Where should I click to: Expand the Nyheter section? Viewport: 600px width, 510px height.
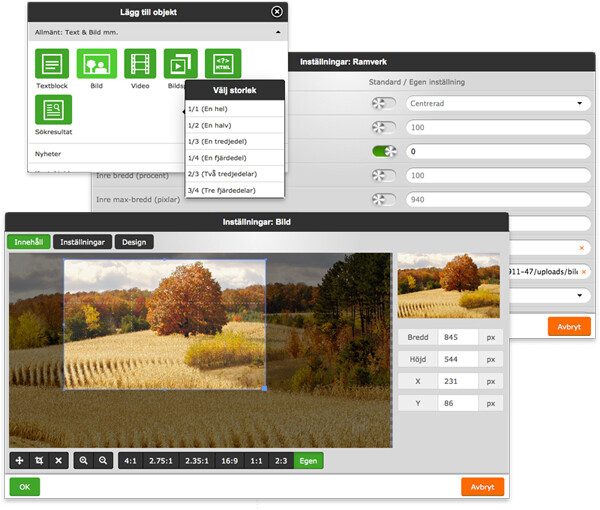106,154
